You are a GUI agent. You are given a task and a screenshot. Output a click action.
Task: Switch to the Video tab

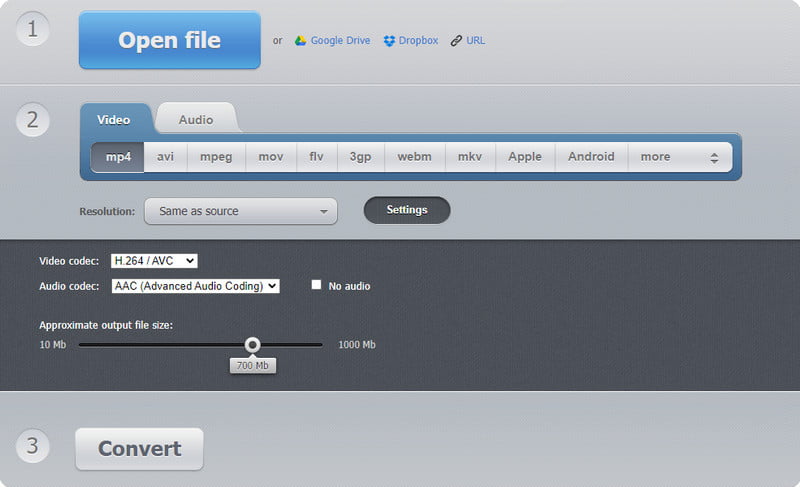[114, 120]
